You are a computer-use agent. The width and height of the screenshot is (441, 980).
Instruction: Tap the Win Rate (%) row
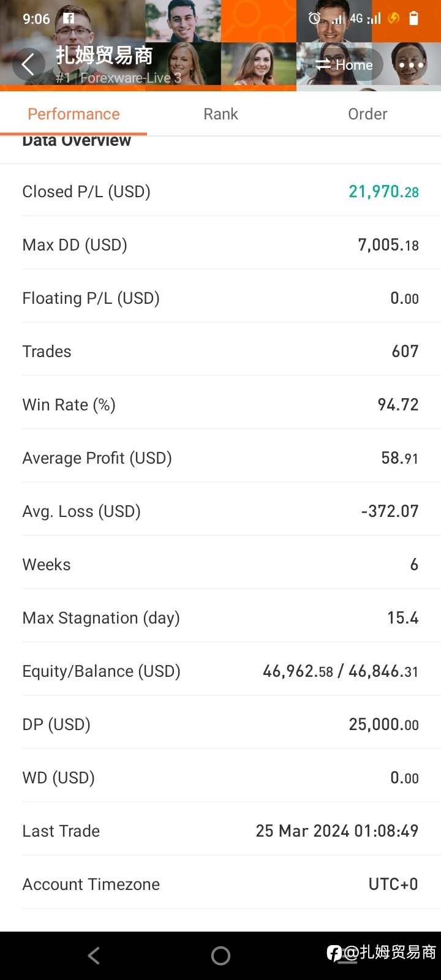pyautogui.click(x=221, y=405)
